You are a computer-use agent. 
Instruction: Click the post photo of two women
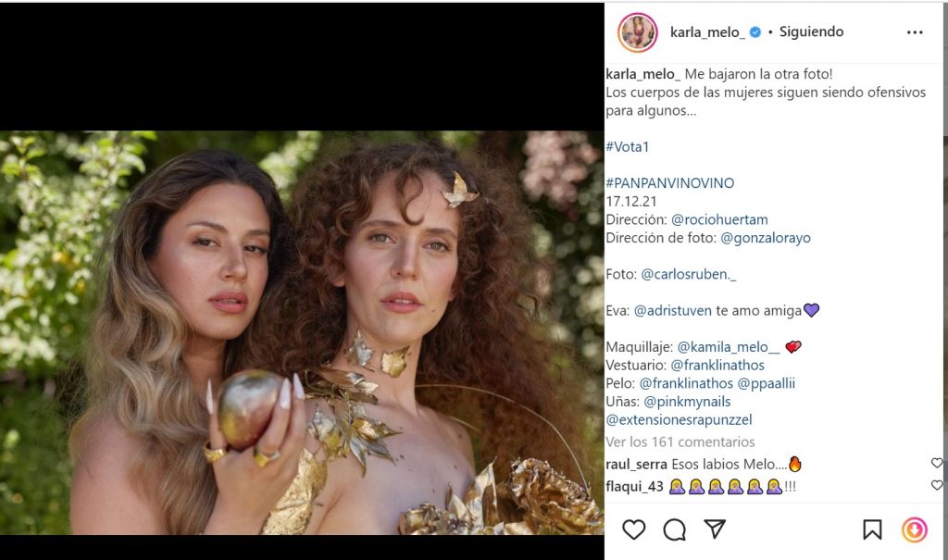pyautogui.click(x=302, y=333)
